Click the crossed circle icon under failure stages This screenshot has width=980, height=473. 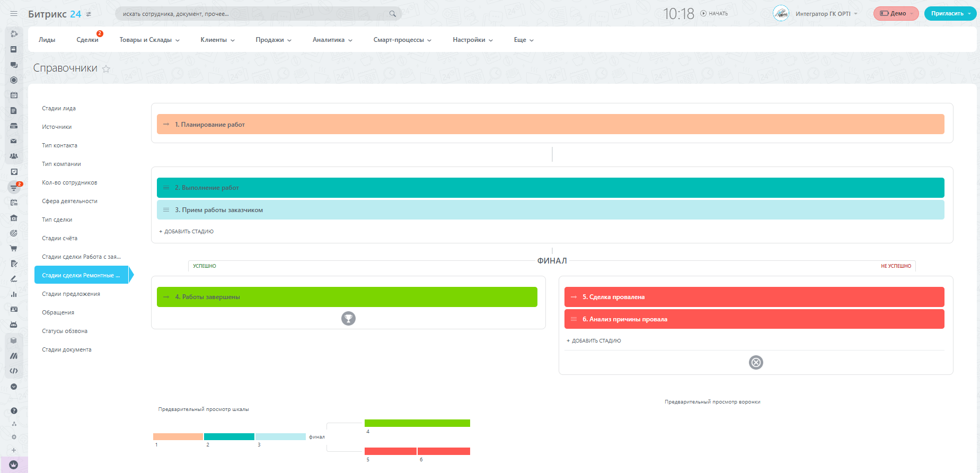click(756, 362)
